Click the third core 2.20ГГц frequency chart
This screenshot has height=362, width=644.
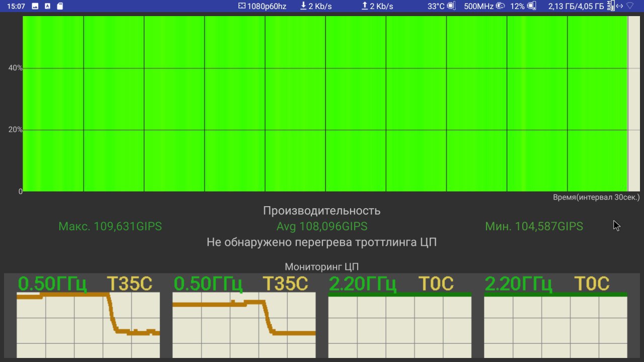(400, 325)
